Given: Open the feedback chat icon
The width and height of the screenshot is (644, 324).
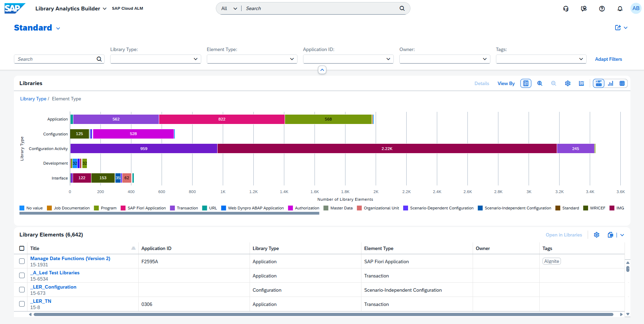Looking at the screenshot, I should [x=584, y=9].
